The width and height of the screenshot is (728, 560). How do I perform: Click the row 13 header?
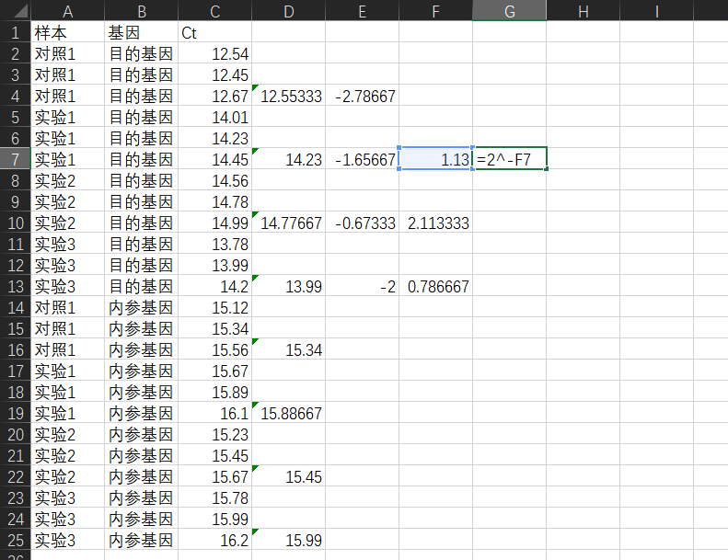[15, 286]
